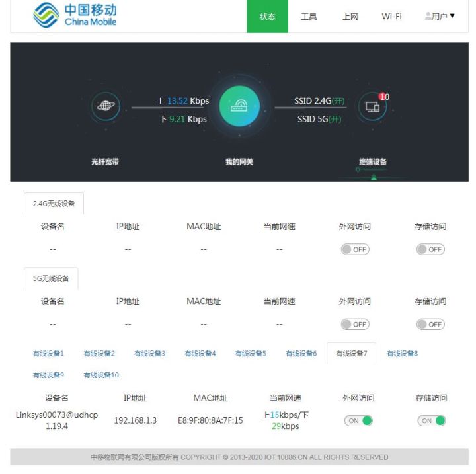Enable 5G wireless device internet access
Screen dimensions: 476x474
tap(355, 324)
